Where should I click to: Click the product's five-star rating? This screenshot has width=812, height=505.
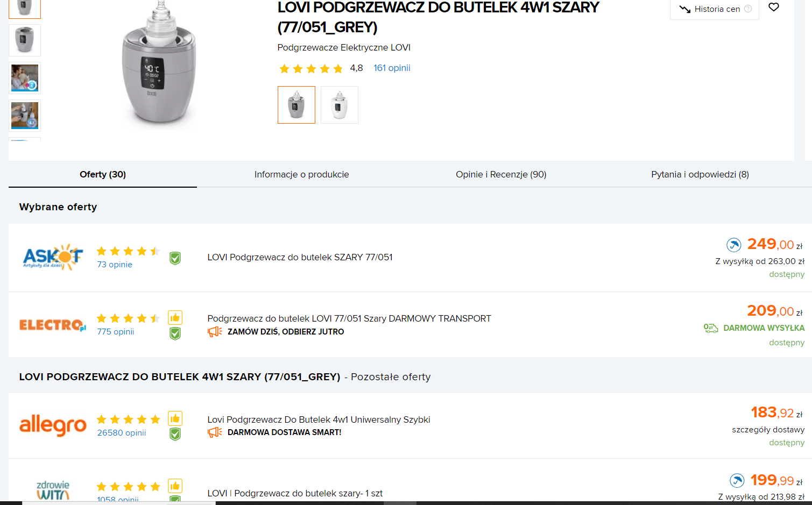pos(311,68)
